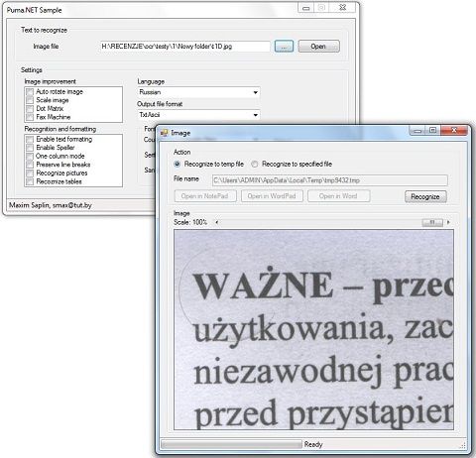Screen dimensions: 476x458
Task: Choose Recognize to specified file radio
Action: [255, 164]
